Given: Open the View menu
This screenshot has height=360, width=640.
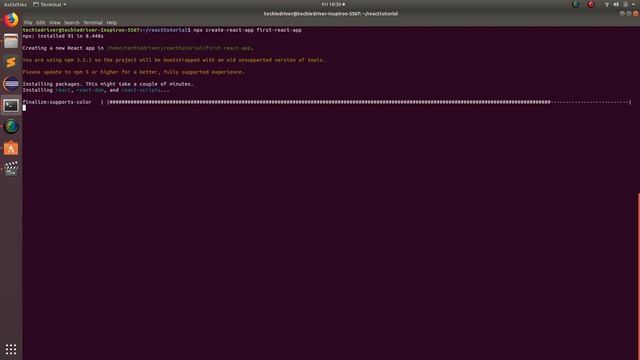Looking at the screenshot, I should tap(55, 23).
